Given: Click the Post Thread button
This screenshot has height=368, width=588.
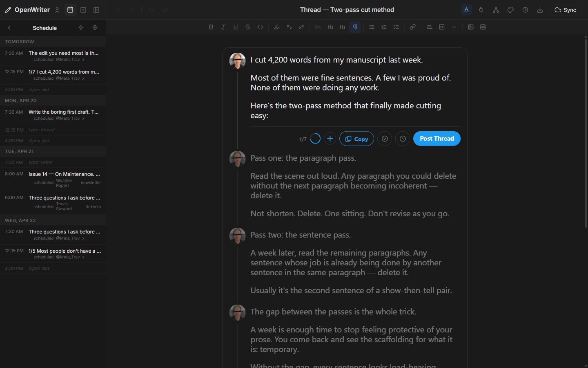Looking at the screenshot, I should coord(437,138).
